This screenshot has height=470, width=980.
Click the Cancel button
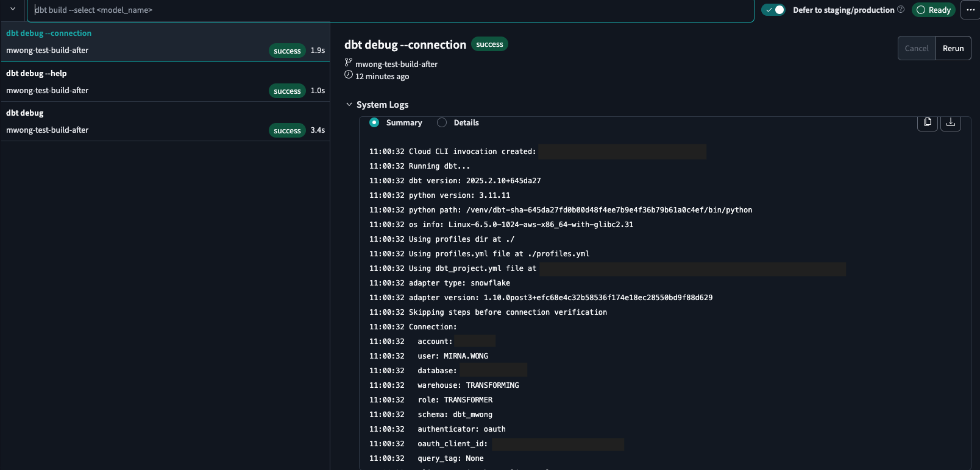[x=916, y=48]
